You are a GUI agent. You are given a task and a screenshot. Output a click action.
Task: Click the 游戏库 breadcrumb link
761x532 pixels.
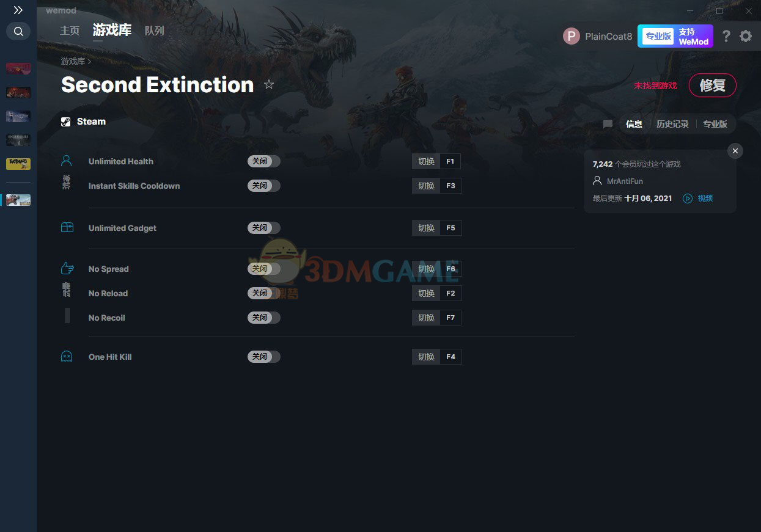pos(73,61)
